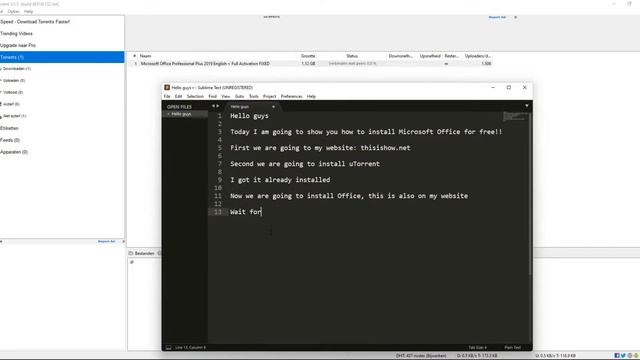
Task: Select 'Voltooid (0)' category in uTorrent
Action: click(x=13, y=92)
